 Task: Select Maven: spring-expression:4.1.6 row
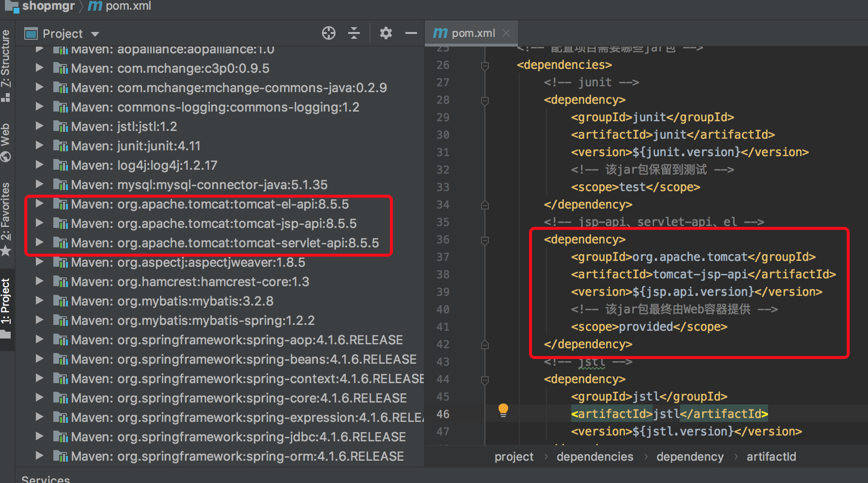pos(220,418)
